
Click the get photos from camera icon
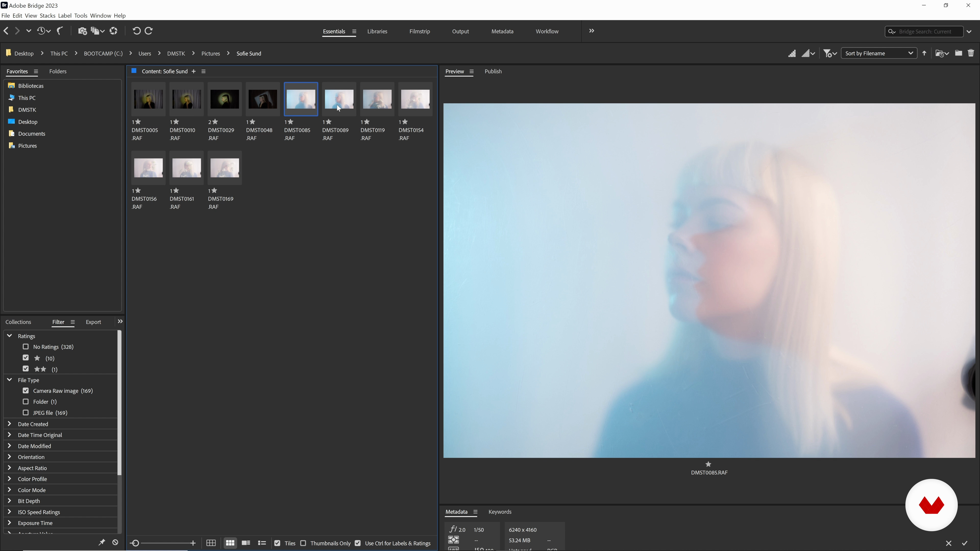coord(82,31)
